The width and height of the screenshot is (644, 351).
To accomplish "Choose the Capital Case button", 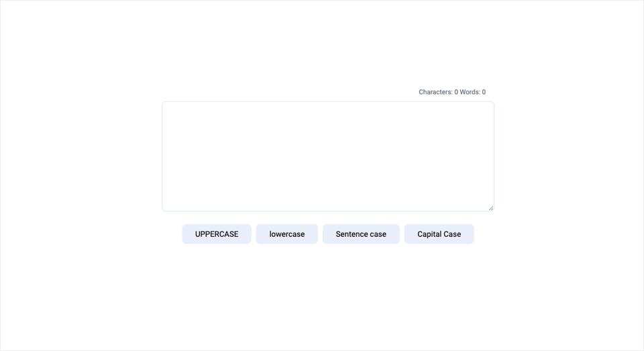I will pyautogui.click(x=439, y=234).
